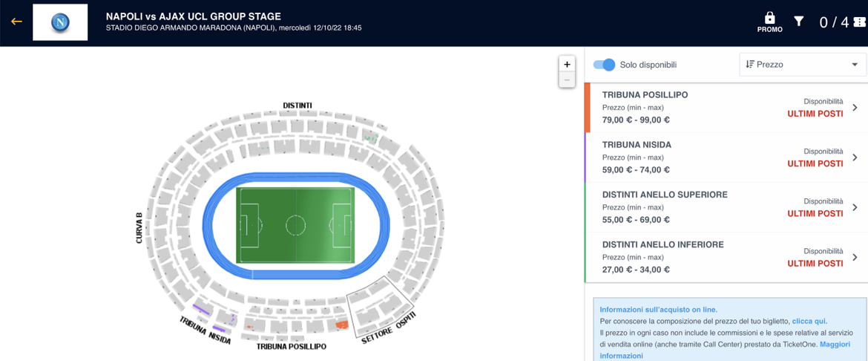The height and width of the screenshot is (361, 868).
Task: Toggle Solo disponibili switch
Action: 605,65
